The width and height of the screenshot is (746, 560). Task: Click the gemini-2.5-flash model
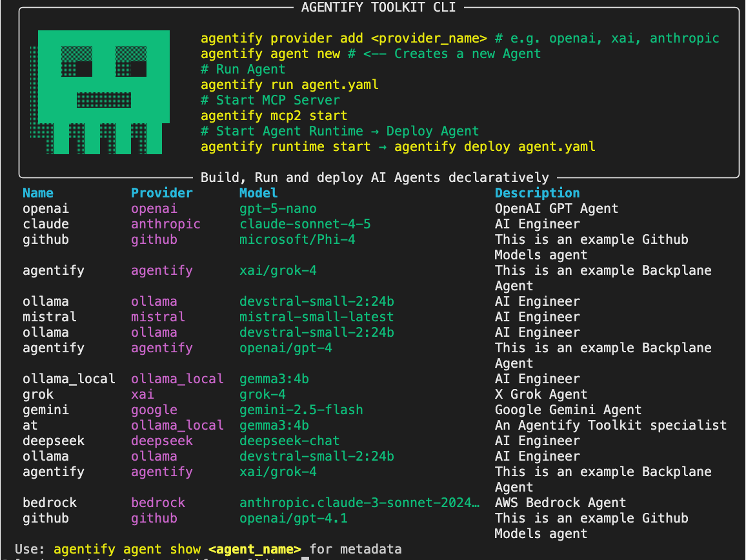(301, 410)
